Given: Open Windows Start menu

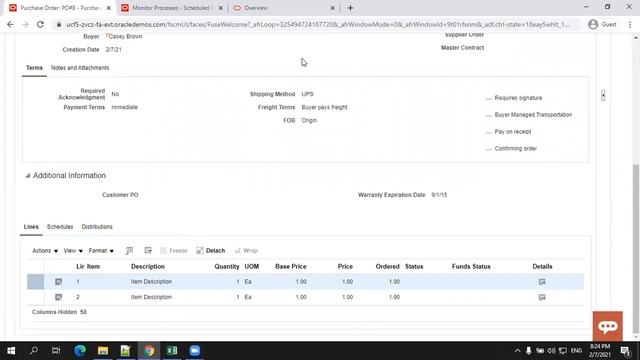Looking at the screenshot, I should click(x=11, y=351).
